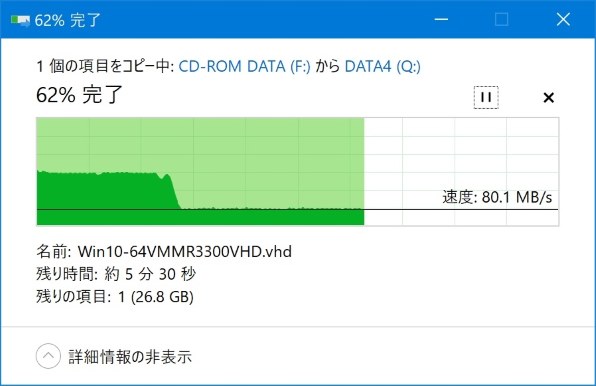Open the DATA4 (Q:) destination link

382,66
